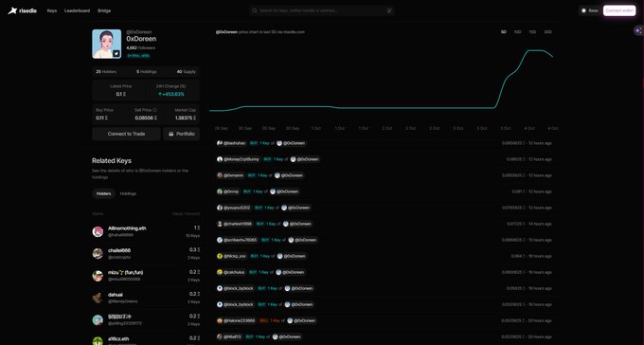Click the 5 Holdings stat
The width and height of the screenshot is (644, 345).
[x=146, y=71]
